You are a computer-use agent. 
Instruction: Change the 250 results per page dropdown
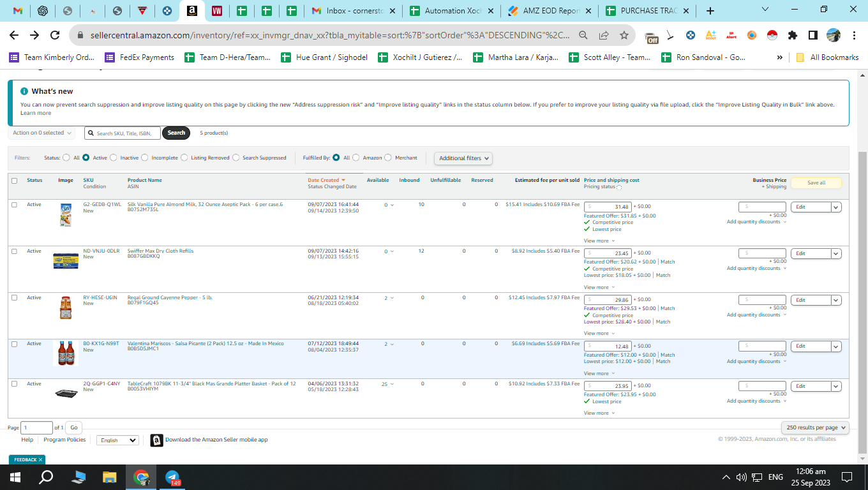click(x=816, y=427)
